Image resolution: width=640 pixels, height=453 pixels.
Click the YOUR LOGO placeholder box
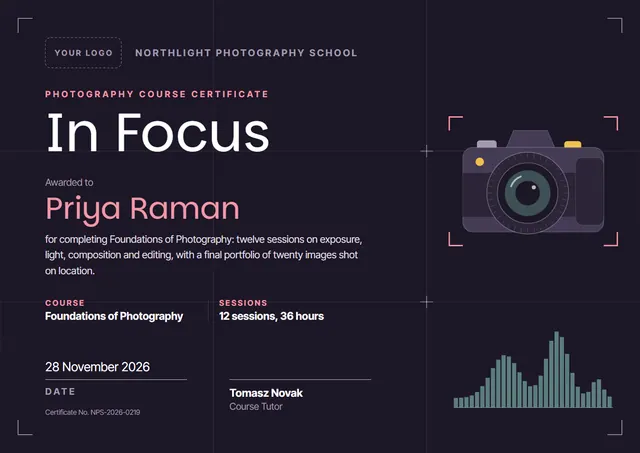click(83, 53)
